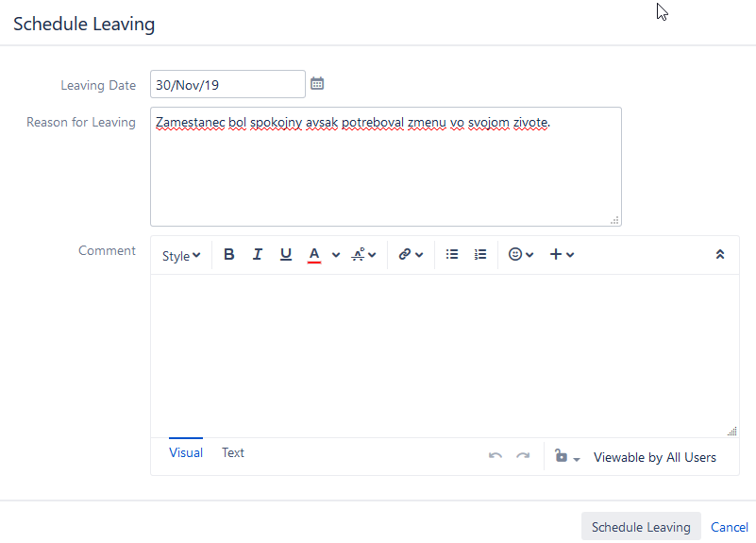Open more formatting options dropdown

click(363, 255)
